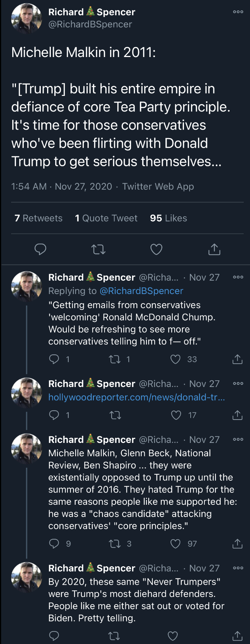Expand options menu on 'Never Trumpers' tweet
Screen dimensions: 250x644
click(238, 568)
